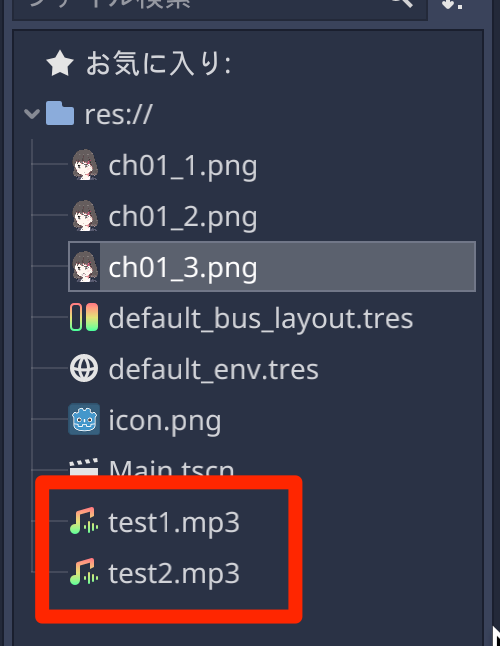Click the ch01_3.png thumbnail icon
500x646 pixels.
(x=85, y=267)
